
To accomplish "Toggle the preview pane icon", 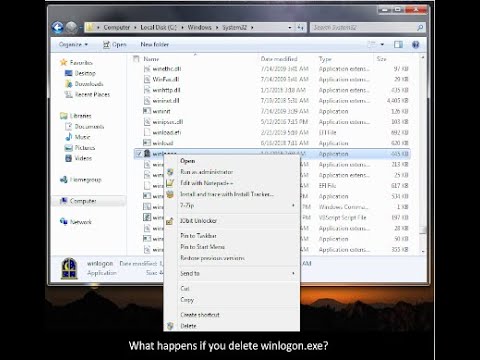I will [x=398, y=44].
